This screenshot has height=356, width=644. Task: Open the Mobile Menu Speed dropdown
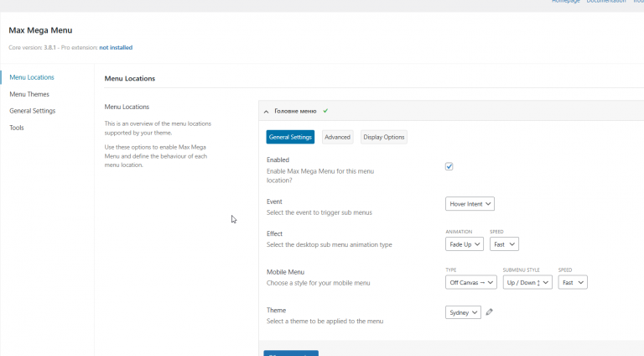(572, 282)
